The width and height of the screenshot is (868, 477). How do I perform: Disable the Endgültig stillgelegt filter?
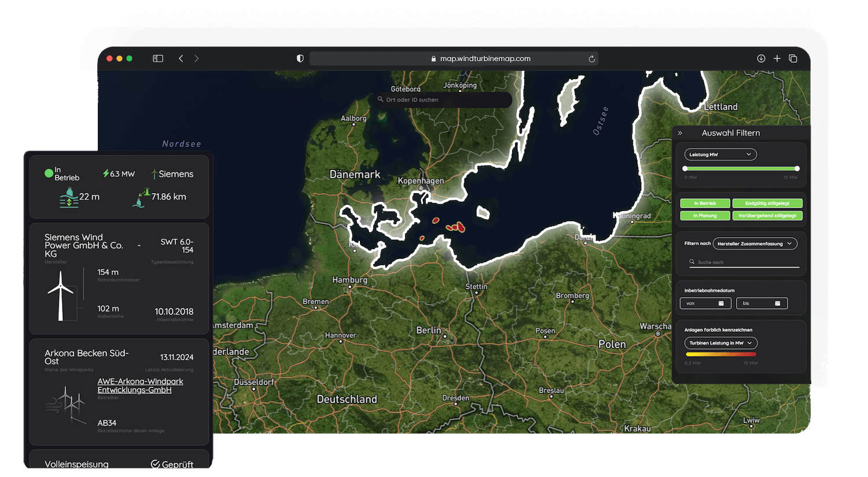click(767, 203)
